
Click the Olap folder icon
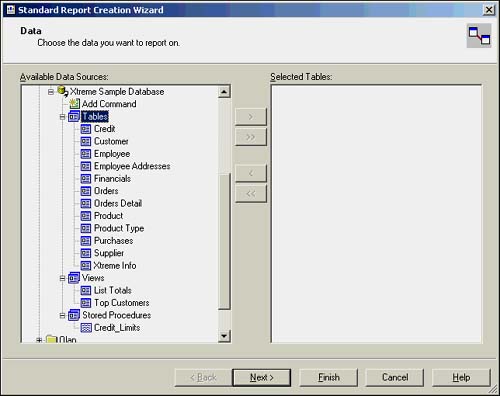click(51, 339)
